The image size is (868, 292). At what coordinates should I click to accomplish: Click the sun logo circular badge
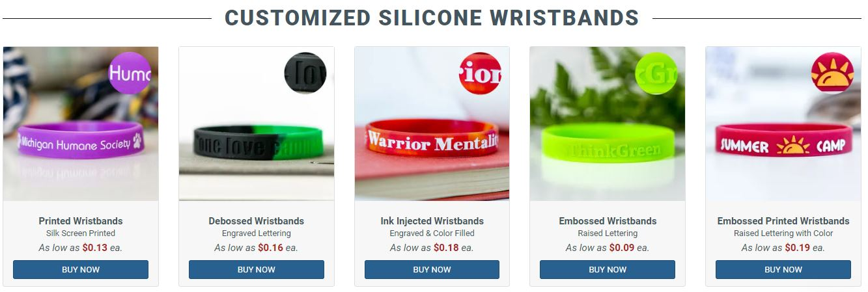pyautogui.click(x=832, y=73)
